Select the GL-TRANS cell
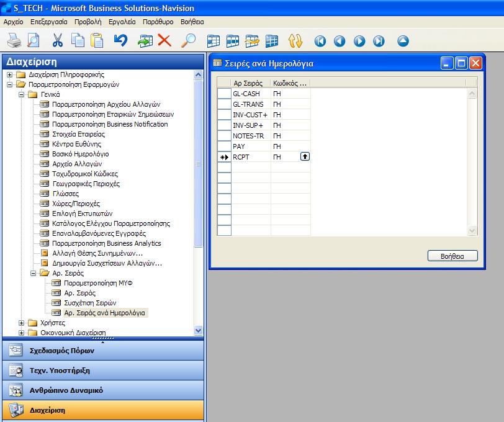The image size is (504, 422). (251, 104)
